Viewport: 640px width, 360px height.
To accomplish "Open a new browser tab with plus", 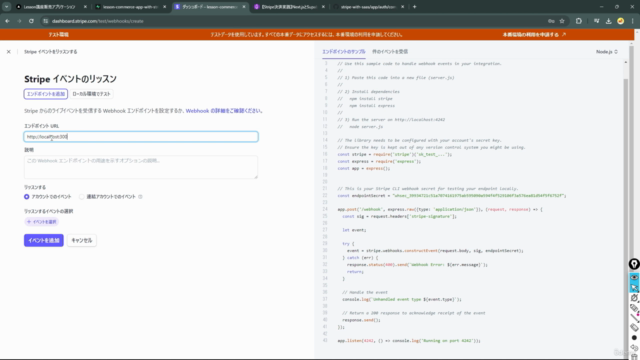I will pyautogui.click(x=414, y=7).
